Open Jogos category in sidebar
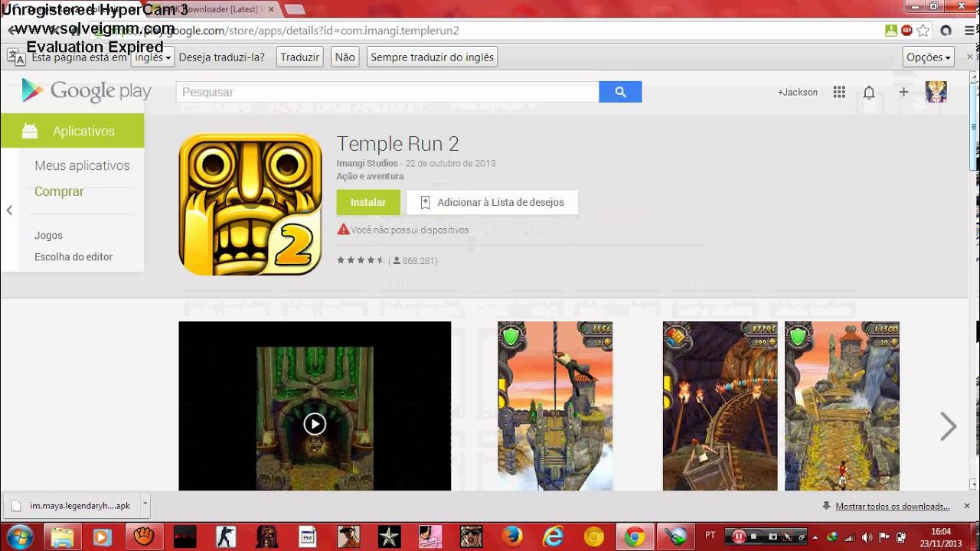 coord(48,236)
